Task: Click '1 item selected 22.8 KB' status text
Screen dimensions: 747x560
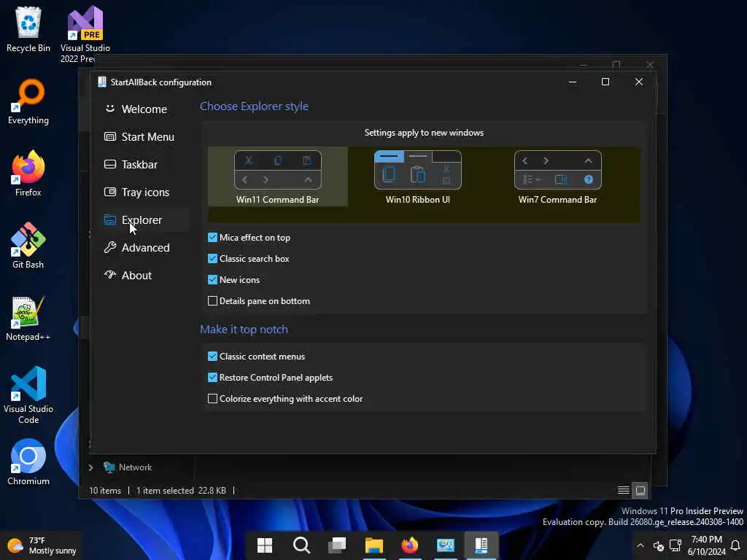Action: tap(181, 491)
